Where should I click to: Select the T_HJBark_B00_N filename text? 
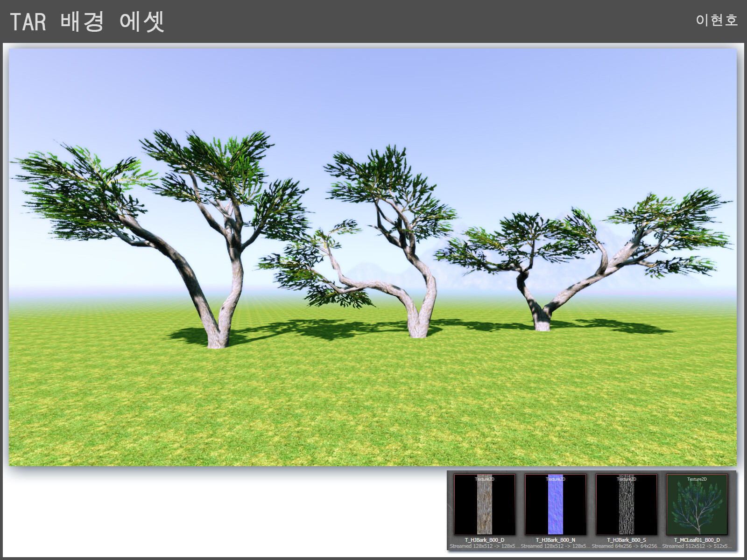[x=557, y=539]
